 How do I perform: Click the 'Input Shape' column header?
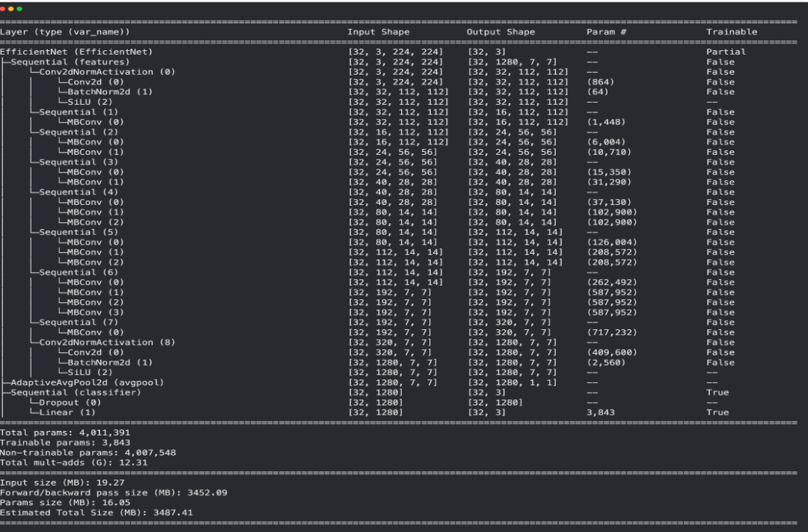pyautogui.click(x=379, y=32)
